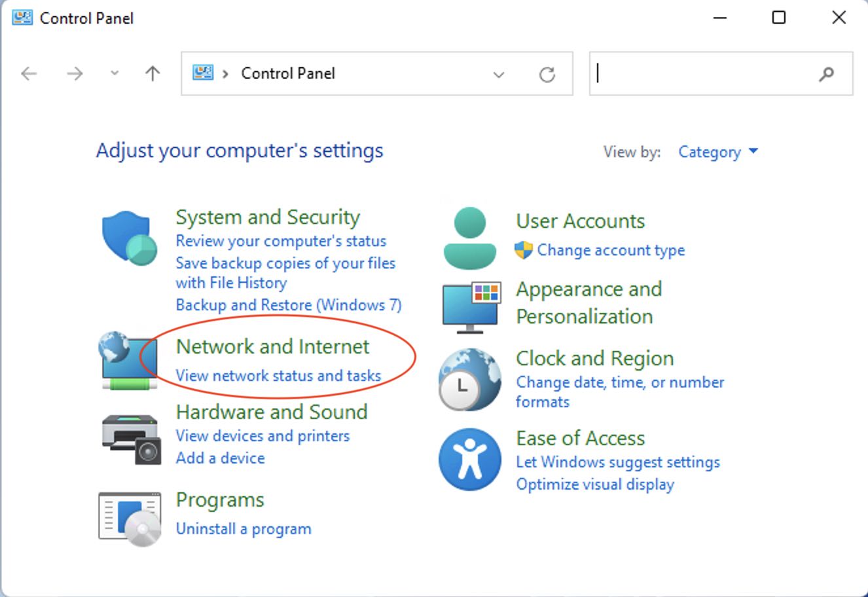Open Appearance and Personalization heading
This screenshot has width=868, height=597.
[588, 302]
